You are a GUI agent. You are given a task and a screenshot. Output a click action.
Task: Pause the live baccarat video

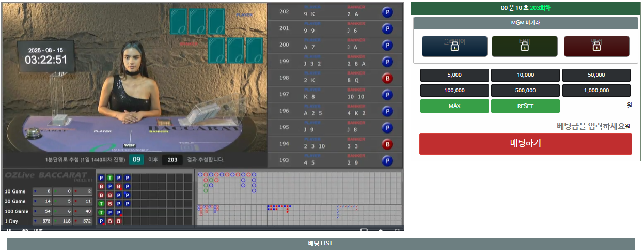9,230
